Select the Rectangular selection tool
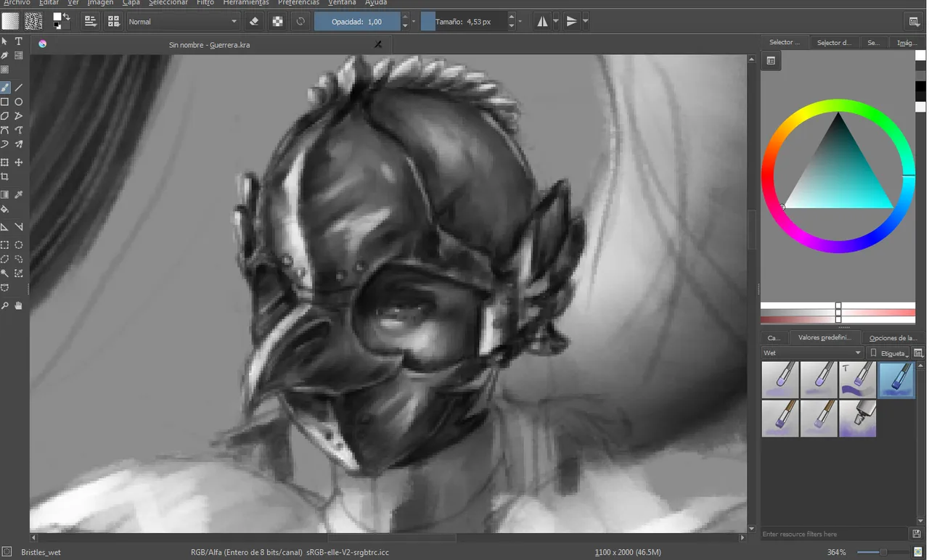Viewport: 929px width, 560px height. tap(5, 245)
